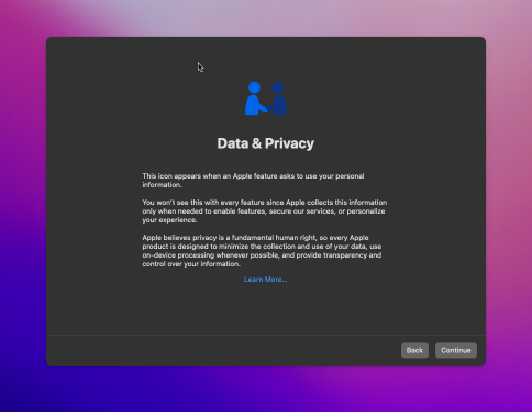532x412 pixels.
Task: Click paragraph starting "Apple believes privacy"
Action: click(262, 250)
